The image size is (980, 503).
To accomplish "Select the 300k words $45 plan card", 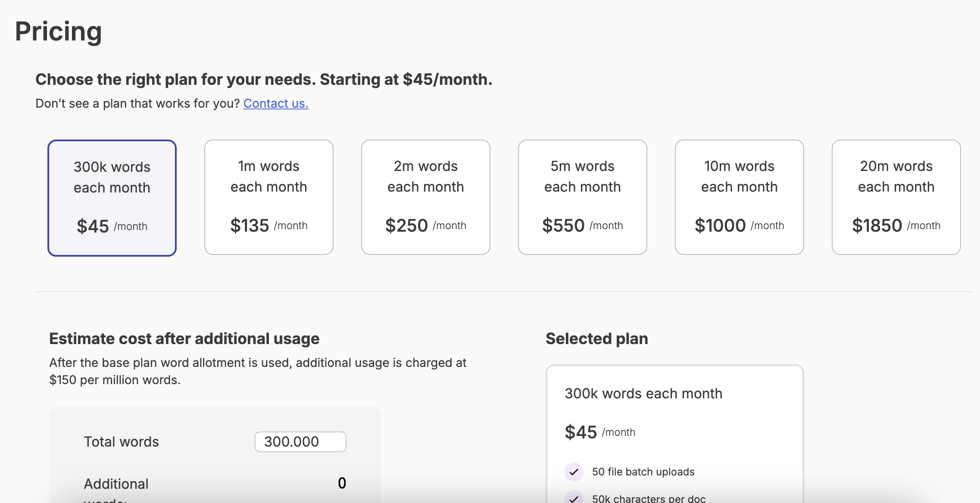I will [x=112, y=198].
